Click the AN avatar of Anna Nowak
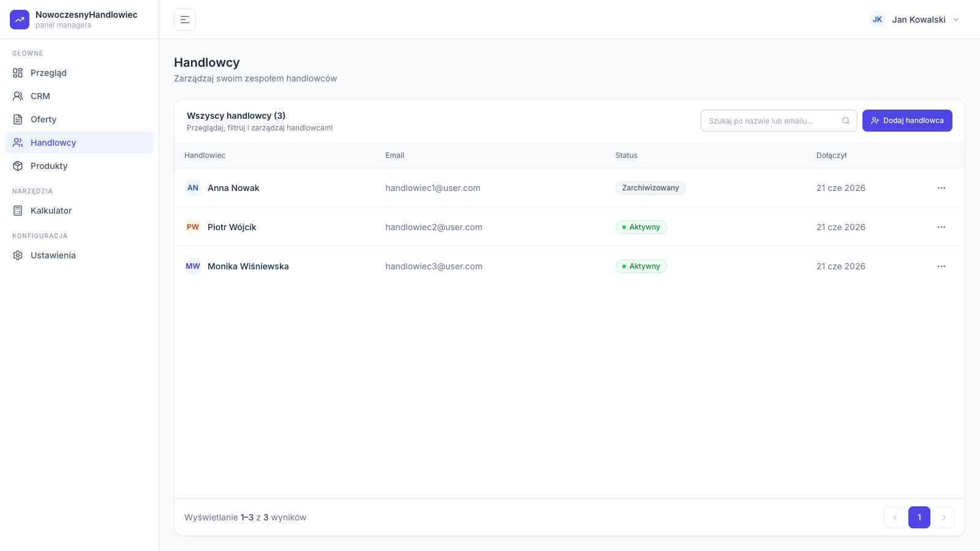980x551 pixels. coord(193,188)
